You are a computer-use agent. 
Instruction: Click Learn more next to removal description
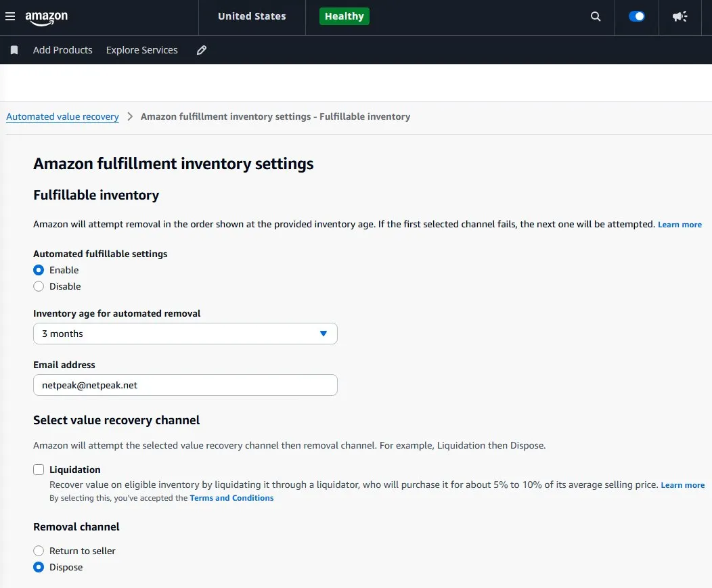(680, 225)
